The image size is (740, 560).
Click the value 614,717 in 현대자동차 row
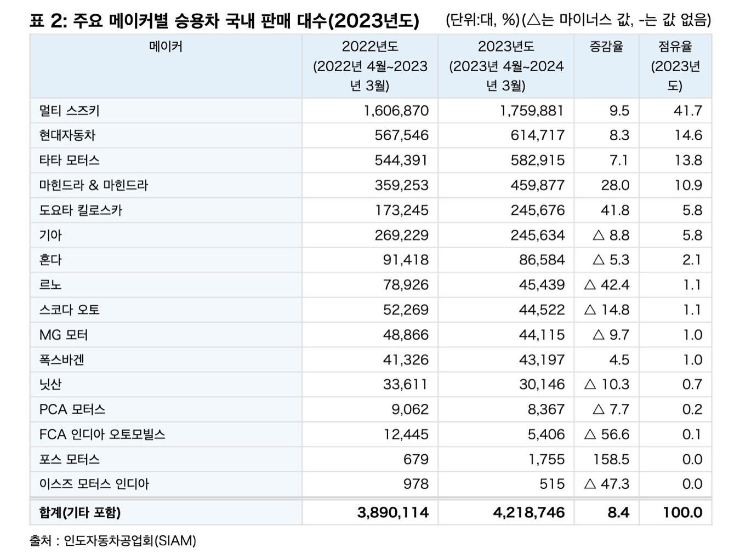click(537, 135)
